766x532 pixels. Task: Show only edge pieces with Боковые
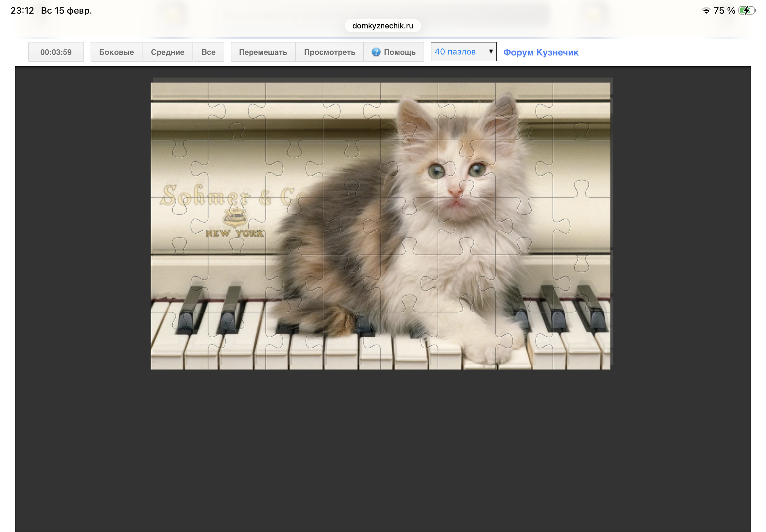pos(117,52)
